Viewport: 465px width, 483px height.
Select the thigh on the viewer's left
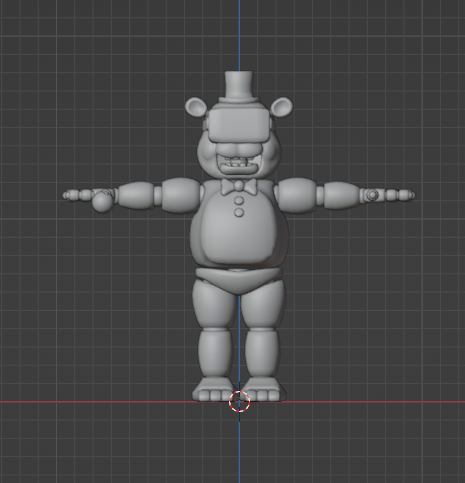[215, 303]
